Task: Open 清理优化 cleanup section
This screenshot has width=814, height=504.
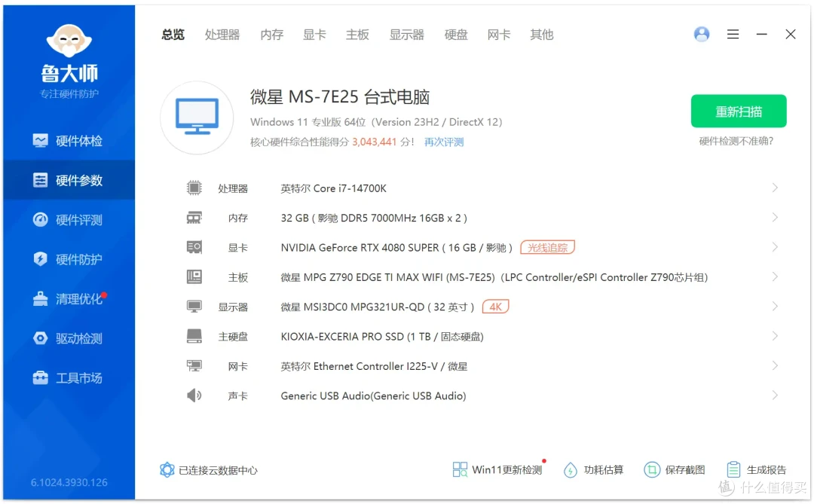Action: coord(68,298)
